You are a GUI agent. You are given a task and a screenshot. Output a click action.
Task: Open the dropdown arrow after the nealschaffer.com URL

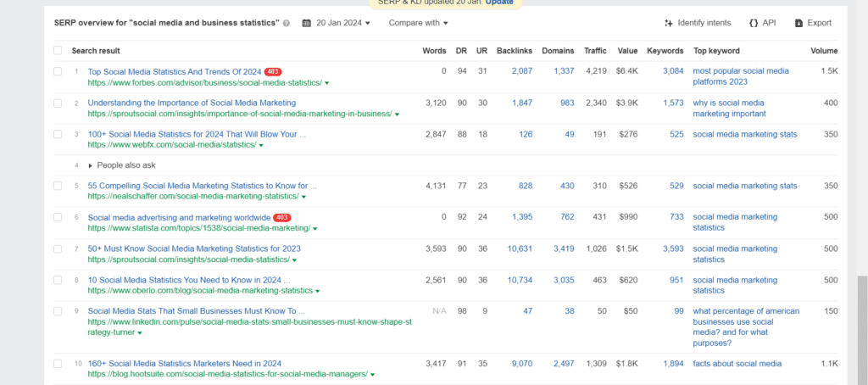[x=303, y=198]
